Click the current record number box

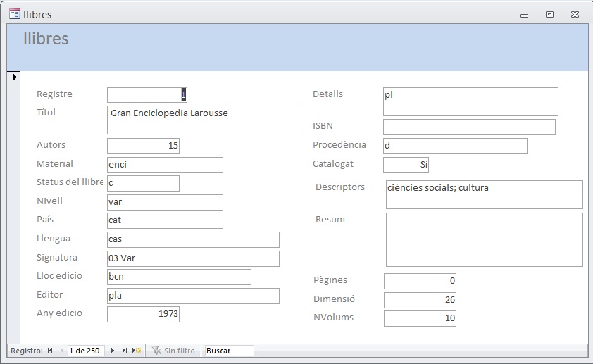(x=86, y=351)
